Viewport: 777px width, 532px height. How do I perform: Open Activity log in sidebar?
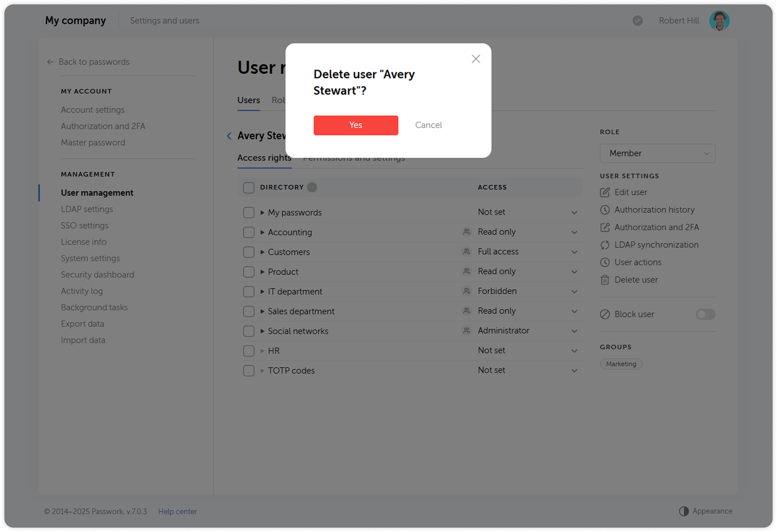point(82,291)
